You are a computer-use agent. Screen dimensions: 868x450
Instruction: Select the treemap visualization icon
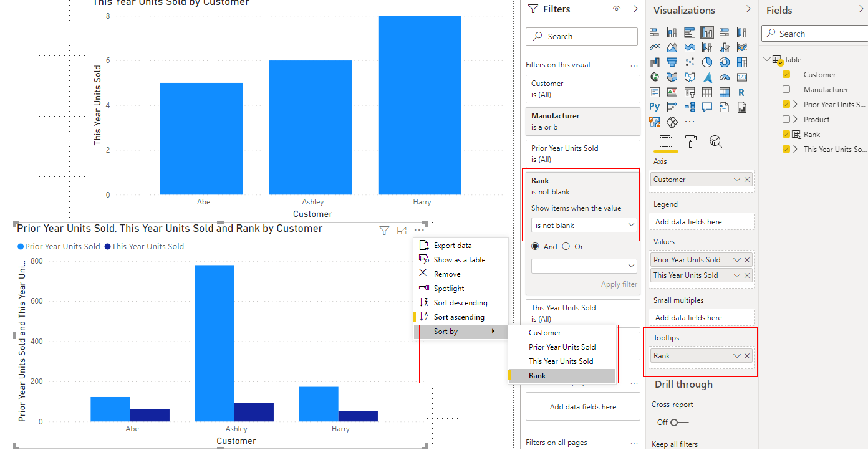741,62
